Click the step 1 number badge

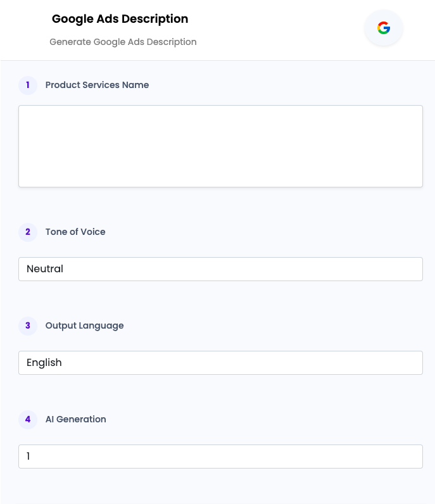click(28, 85)
